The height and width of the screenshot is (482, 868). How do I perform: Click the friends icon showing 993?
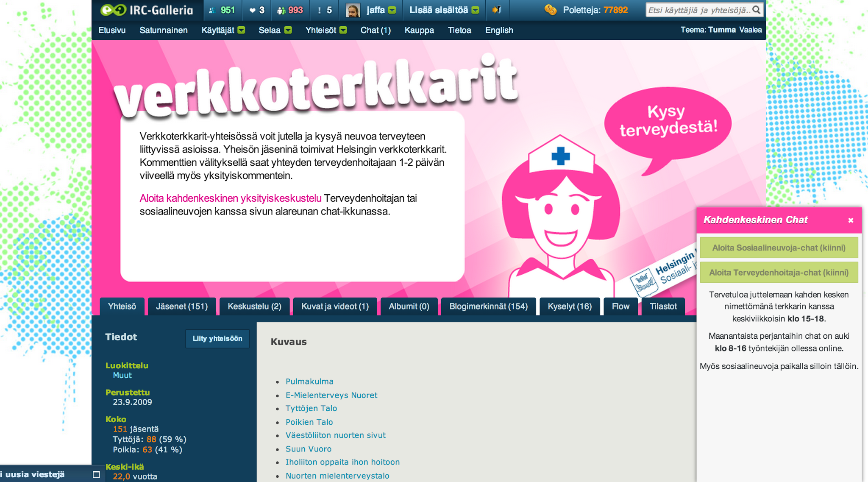point(281,10)
